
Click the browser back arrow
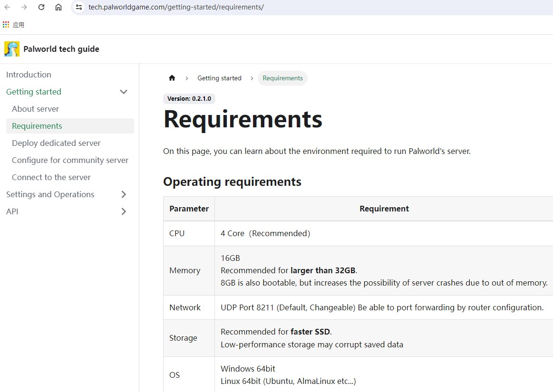click(8, 7)
